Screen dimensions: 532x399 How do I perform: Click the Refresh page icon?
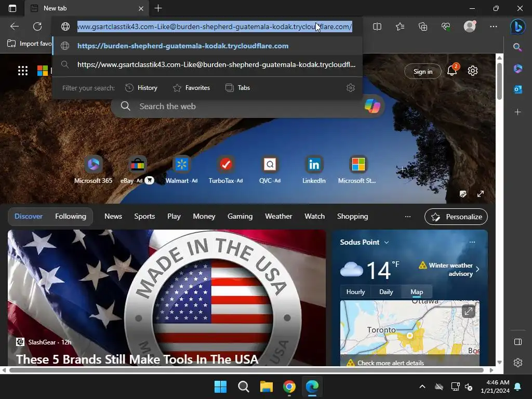point(37,26)
